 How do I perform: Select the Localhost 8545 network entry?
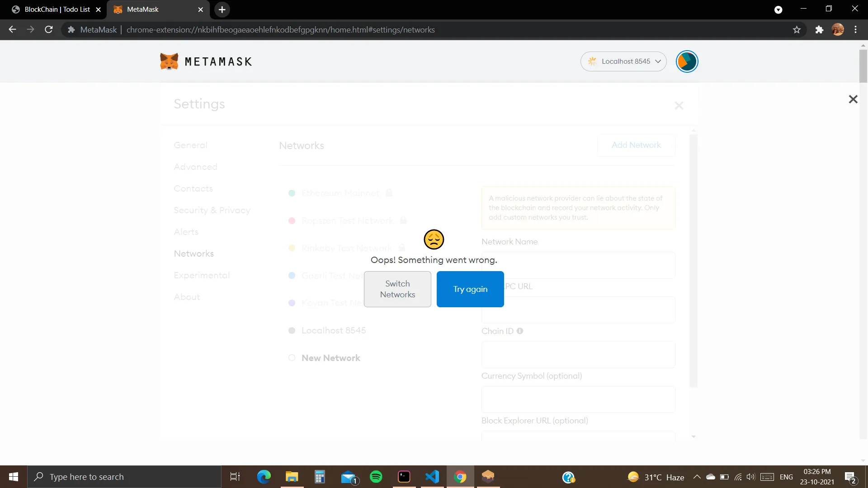point(333,330)
